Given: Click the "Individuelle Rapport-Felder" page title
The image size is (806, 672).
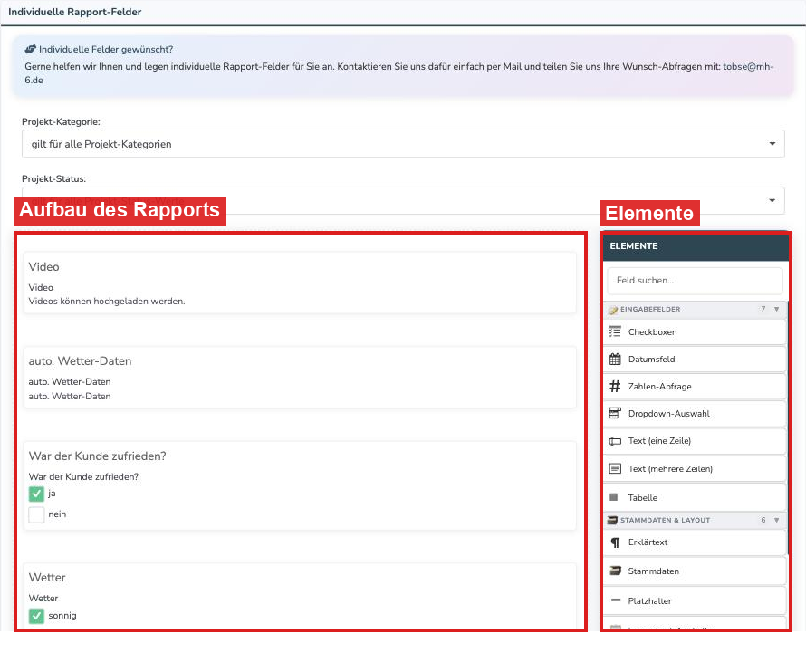Looking at the screenshot, I should 75,12.
